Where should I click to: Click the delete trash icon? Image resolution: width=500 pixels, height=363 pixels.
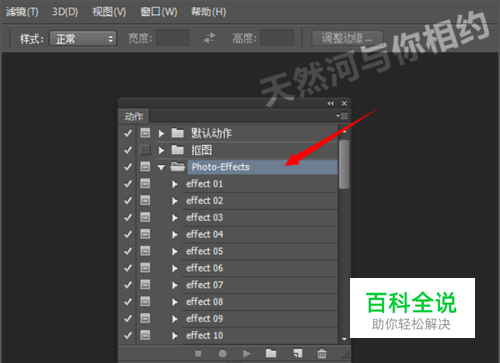click(322, 353)
